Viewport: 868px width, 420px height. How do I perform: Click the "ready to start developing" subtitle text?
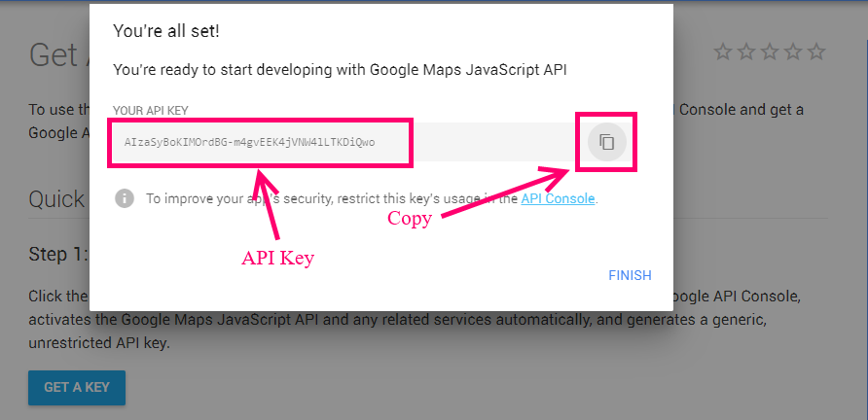pos(340,70)
